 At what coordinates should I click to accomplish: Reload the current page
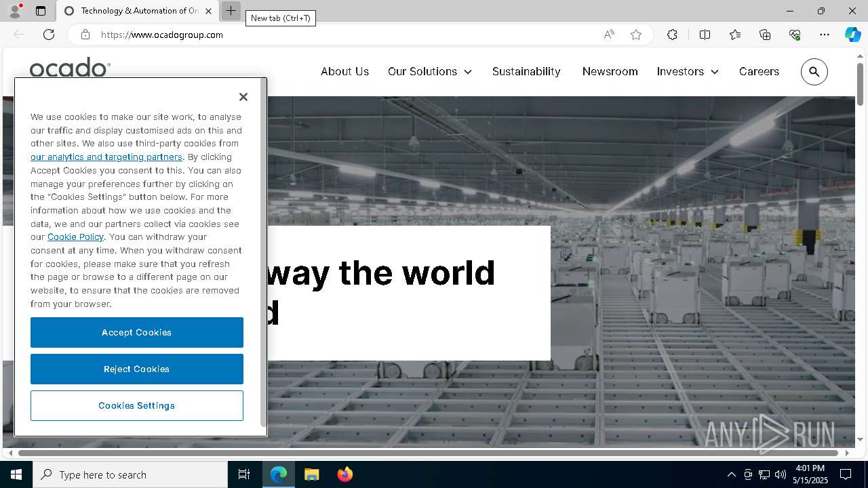click(49, 35)
